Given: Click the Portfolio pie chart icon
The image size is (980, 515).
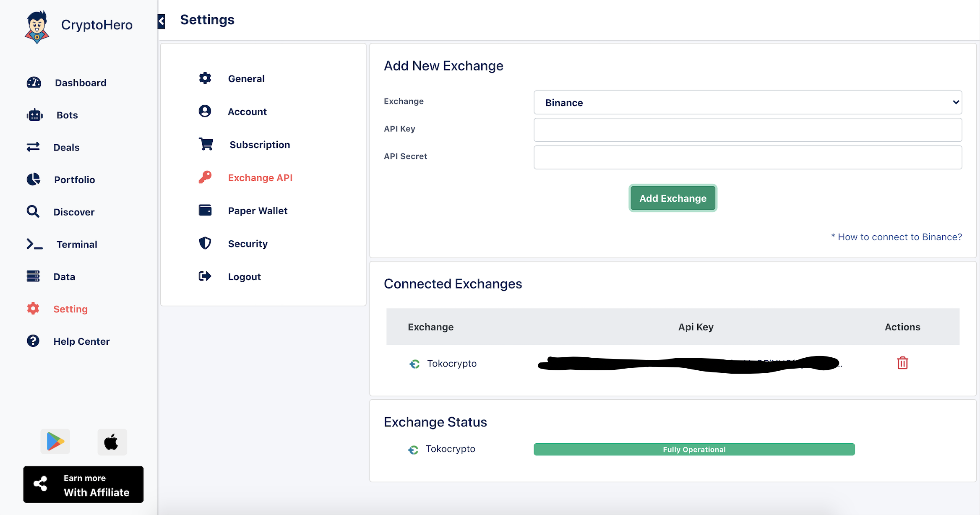Looking at the screenshot, I should (34, 179).
